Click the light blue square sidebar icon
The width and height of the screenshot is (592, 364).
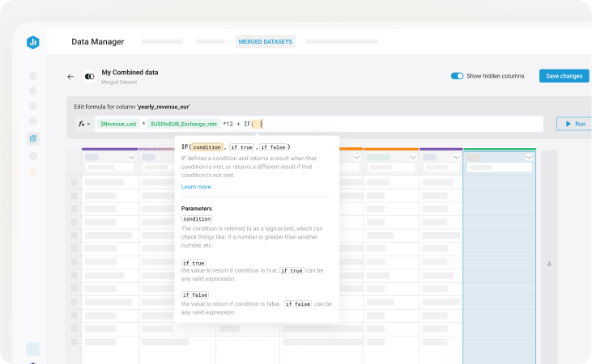(x=32, y=349)
